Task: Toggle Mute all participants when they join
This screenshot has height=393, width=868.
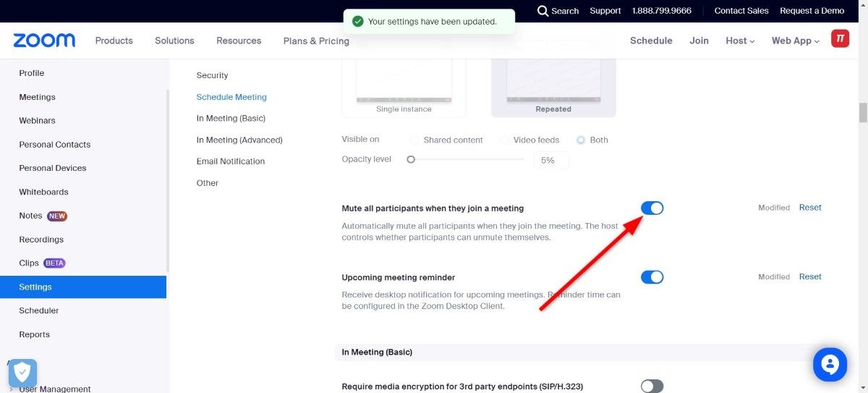Action: click(x=652, y=208)
